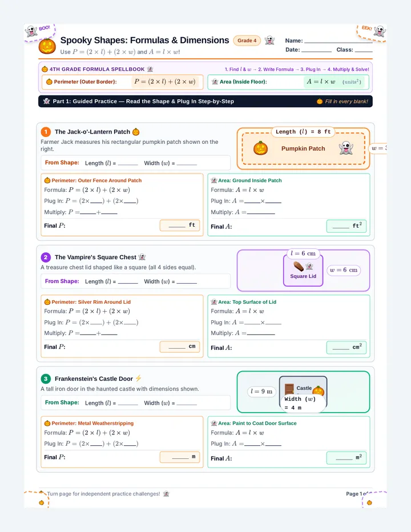Click the steps text starting 1. Find l & w
The width and height of the screenshot is (411, 532).
pyautogui.click(x=297, y=69)
